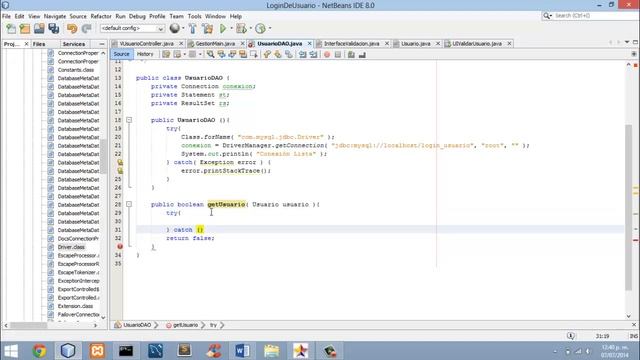Screen dimensions: 640x360
Task: Toggle highlight search editor icon
Action: 243,54
